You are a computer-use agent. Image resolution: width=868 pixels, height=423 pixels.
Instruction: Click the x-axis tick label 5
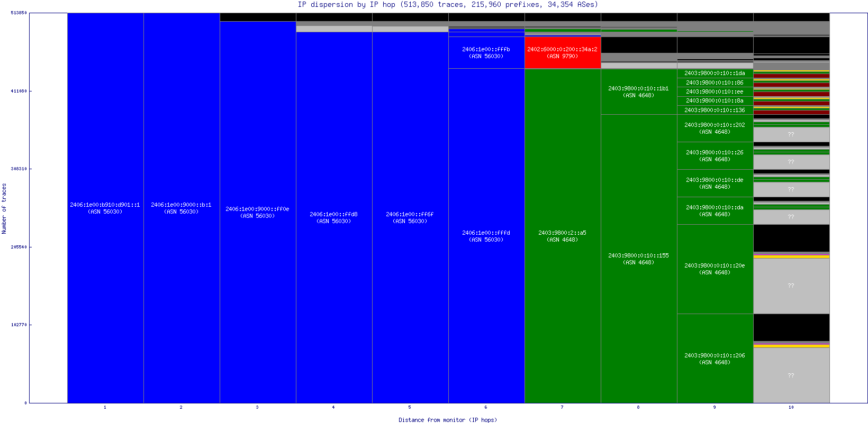410,407
